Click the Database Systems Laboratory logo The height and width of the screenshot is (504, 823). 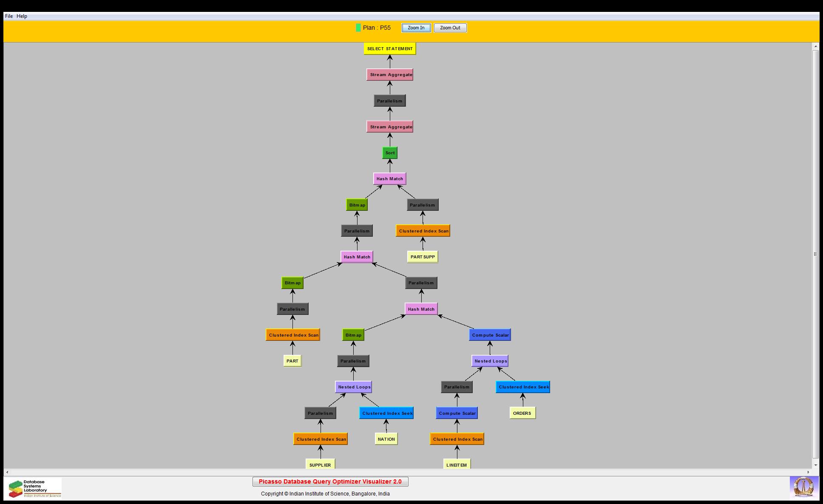35,488
